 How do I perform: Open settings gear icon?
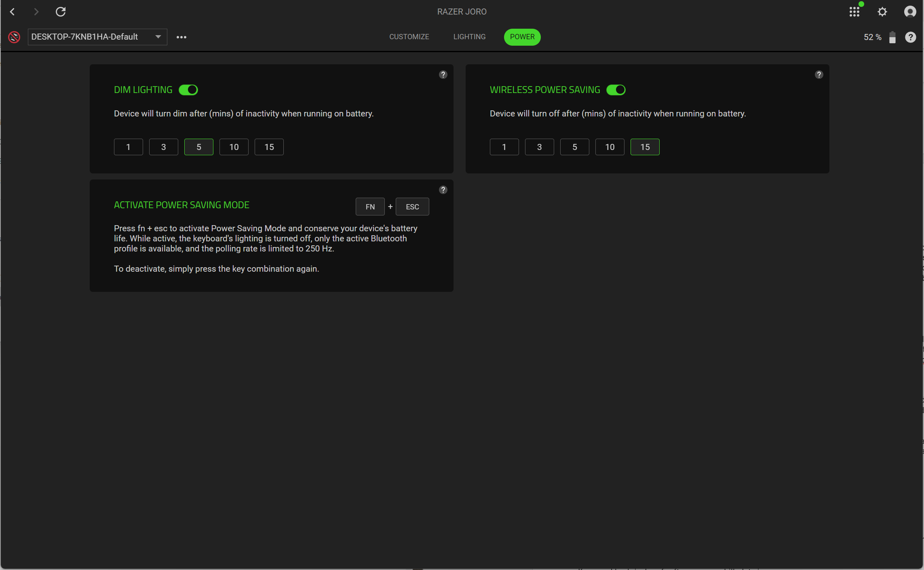pyautogui.click(x=882, y=12)
